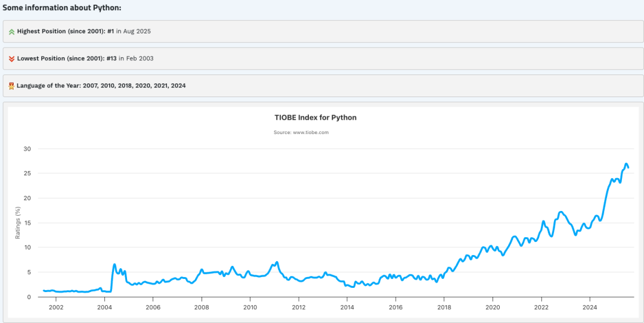
Task: Click the Language of the Year list of years
Action: point(134,86)
